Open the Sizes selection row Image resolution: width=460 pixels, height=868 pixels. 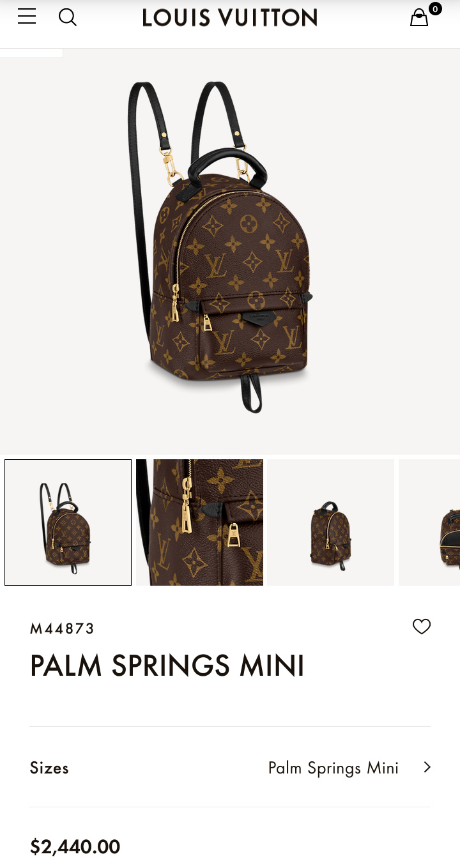pyautogui.click(x=230, y=767)
